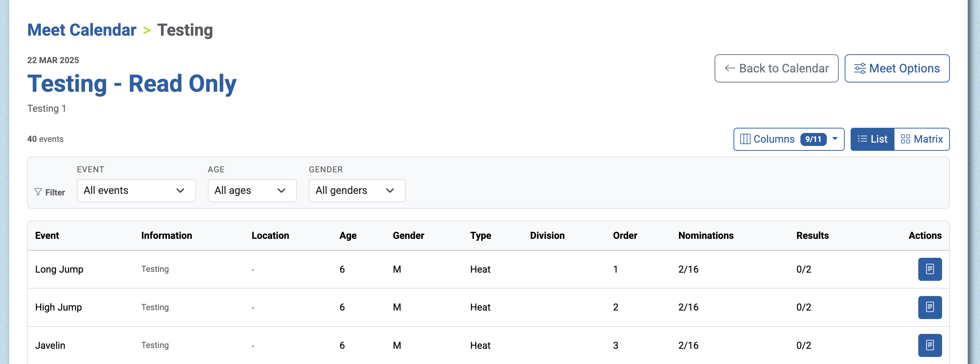Click the Order column header
This screenshot has height=364, width=980.
point(625,235)
